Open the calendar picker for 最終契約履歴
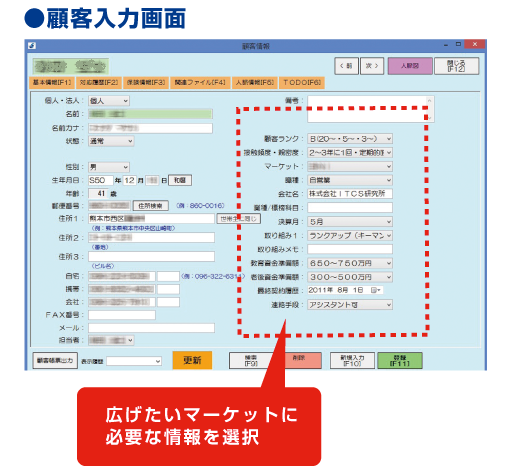 (x=376, y=290)
